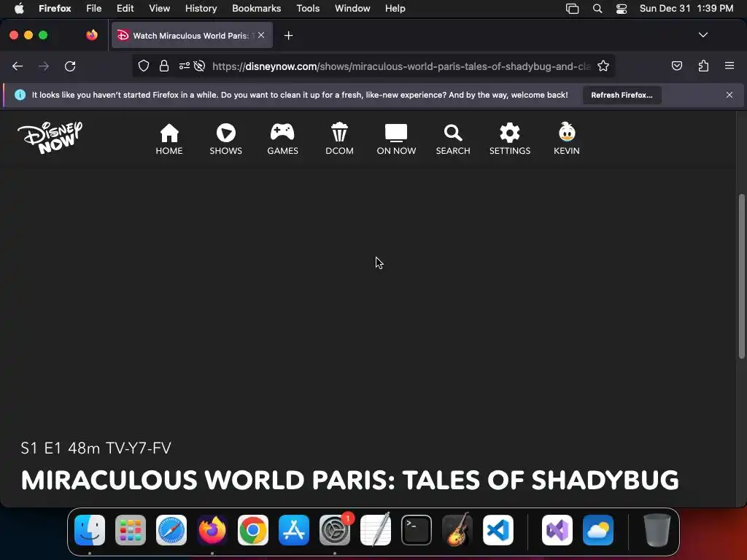Expand the list all tabs dropdown

703,35
